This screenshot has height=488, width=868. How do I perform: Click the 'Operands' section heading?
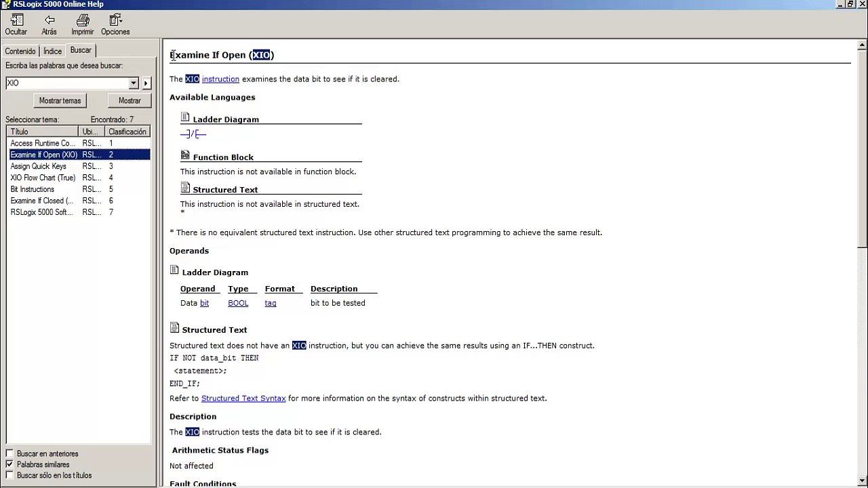click(189, 251)
